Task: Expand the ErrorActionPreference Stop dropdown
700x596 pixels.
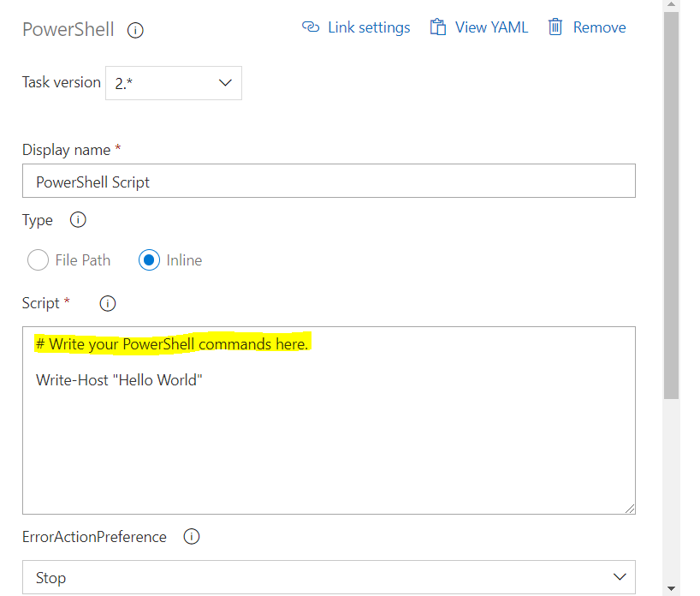Action: pos(329,577)
